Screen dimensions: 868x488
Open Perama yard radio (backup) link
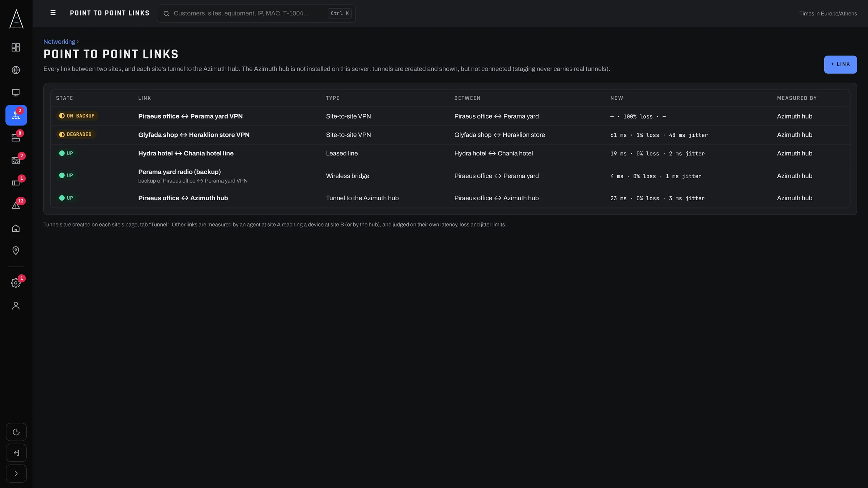click(179, 172)
